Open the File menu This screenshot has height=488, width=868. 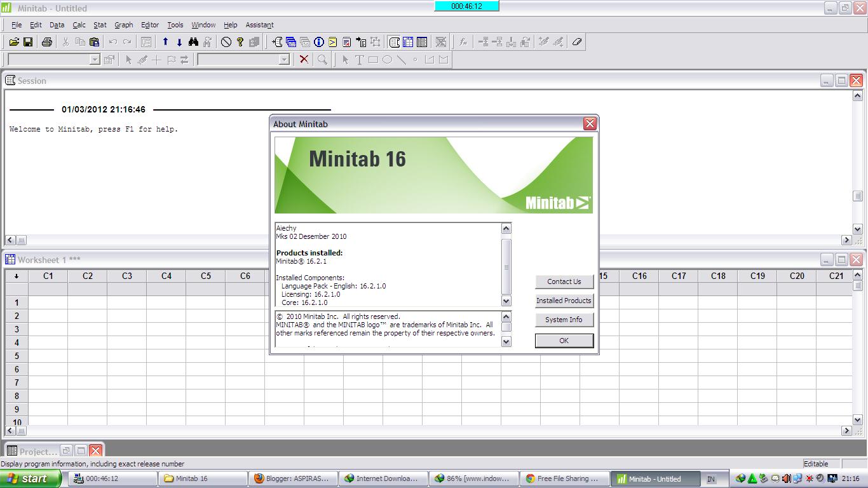[17, 25]
